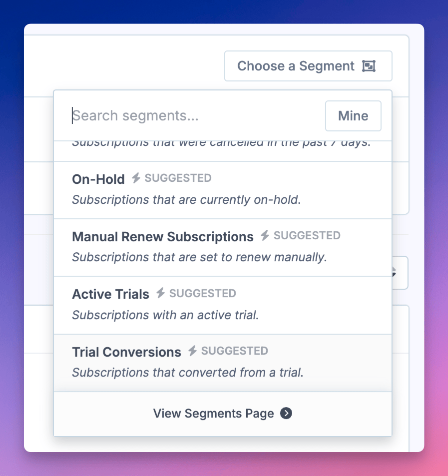
Task: Click the segment icon in Choose a Segment
Action: coord(369,66)
